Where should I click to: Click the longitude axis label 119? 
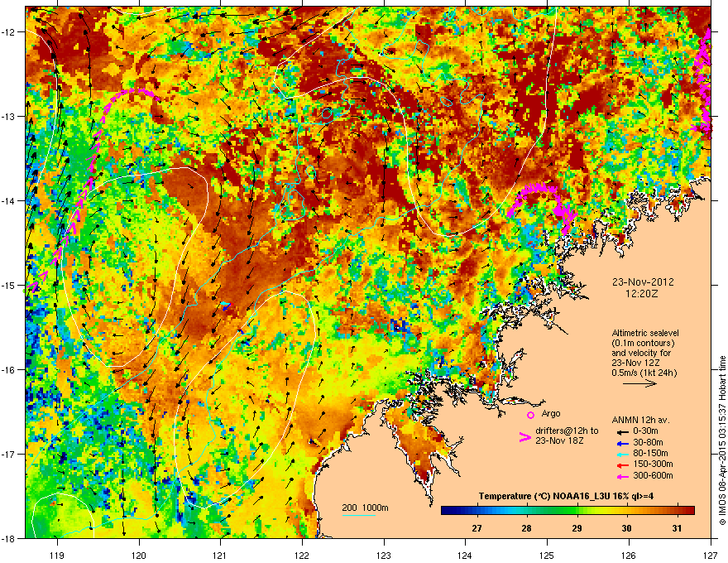[57, 555]
